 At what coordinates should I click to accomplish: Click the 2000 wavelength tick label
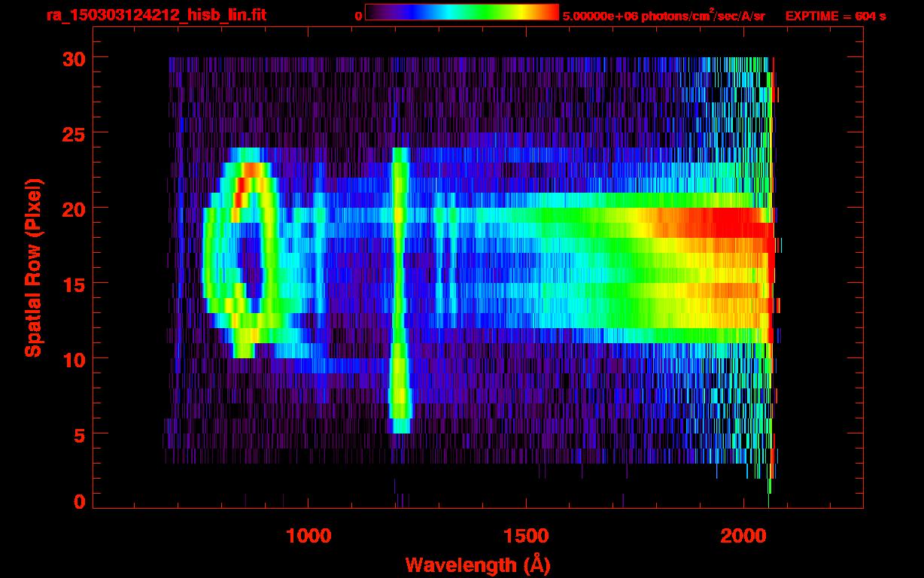point(743,535)
